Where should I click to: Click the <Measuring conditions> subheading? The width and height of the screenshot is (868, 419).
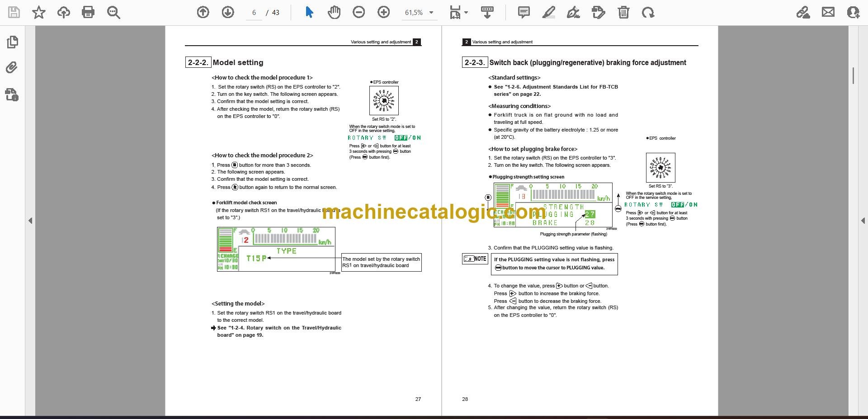pos(519,106)
